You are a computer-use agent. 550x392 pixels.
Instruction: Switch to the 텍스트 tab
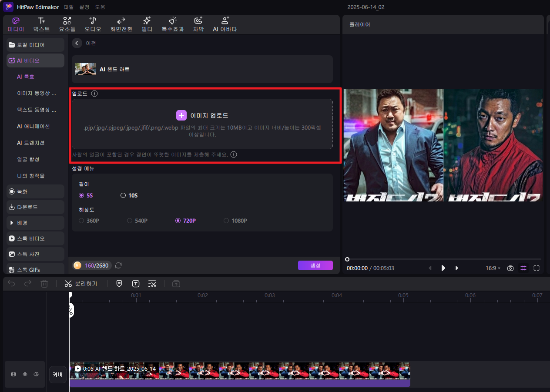tap(42, 25)
